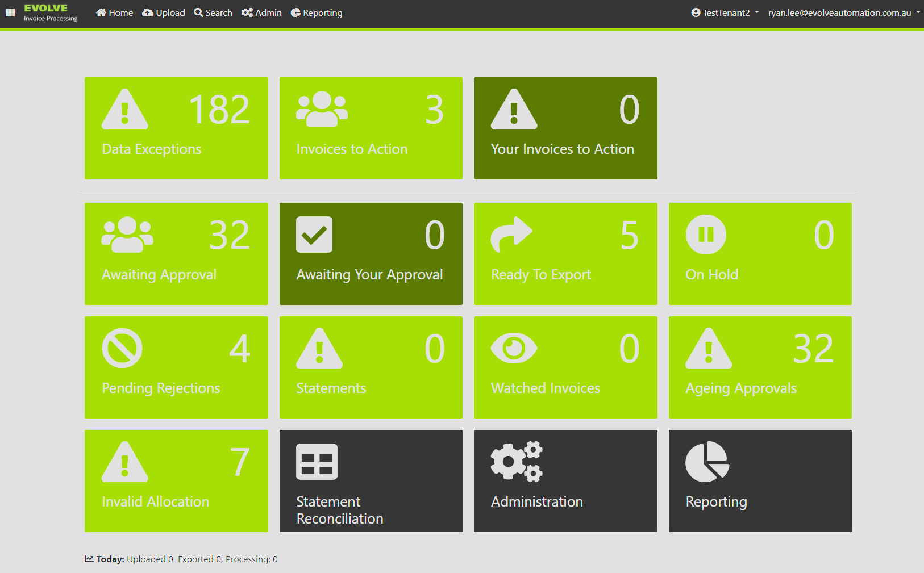This screenshot has width=924, height=573.
Task: Click the Awaiting Your Approval checkmark icon
Action: (314, 235)
